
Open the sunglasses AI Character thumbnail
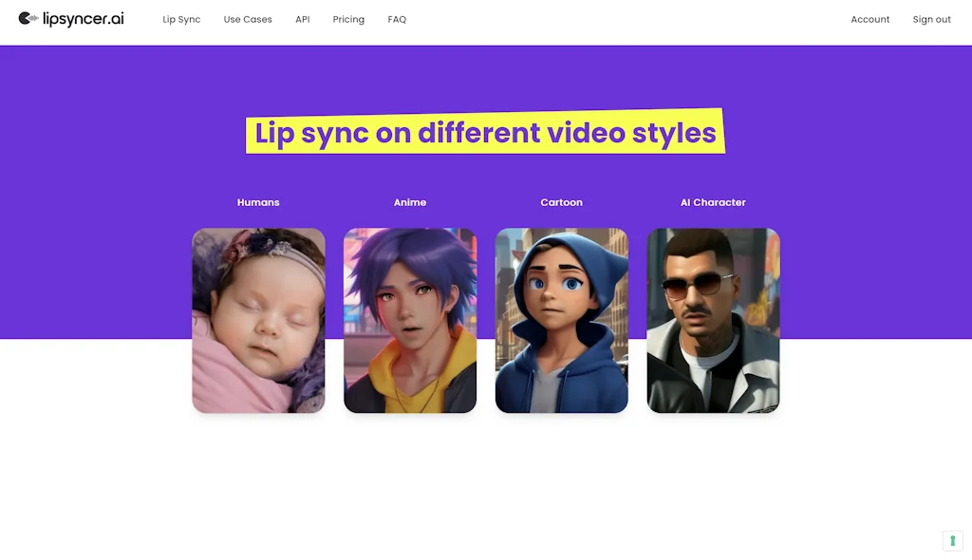coord(713,319)
